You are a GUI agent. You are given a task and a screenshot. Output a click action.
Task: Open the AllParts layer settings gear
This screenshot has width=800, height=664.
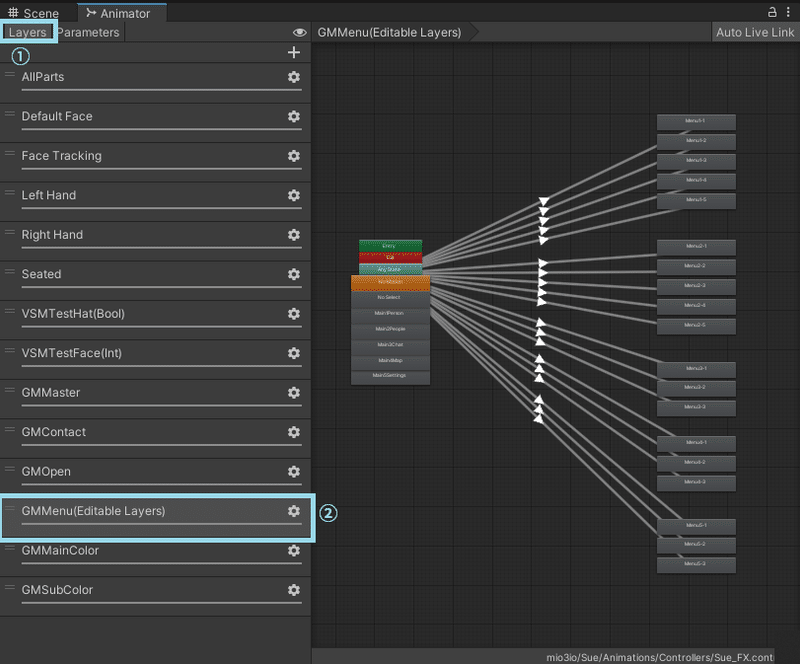pos(293,77)
